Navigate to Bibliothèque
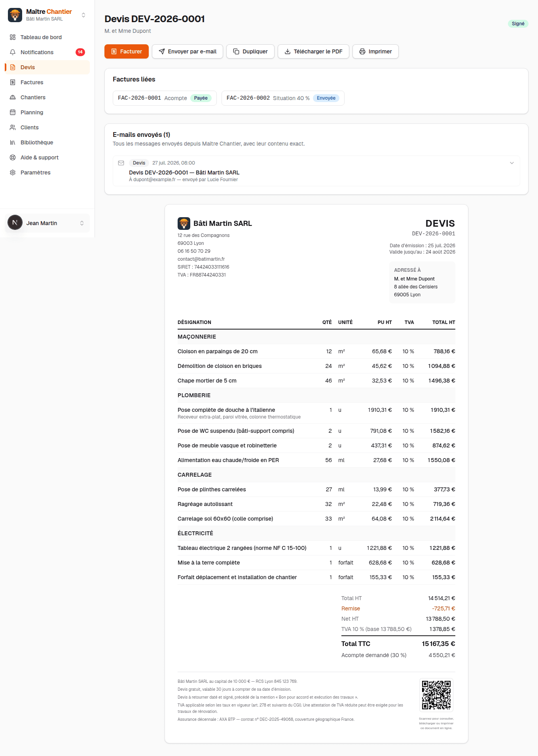Viewport: 538px width, 756px height. pos(47,142)
